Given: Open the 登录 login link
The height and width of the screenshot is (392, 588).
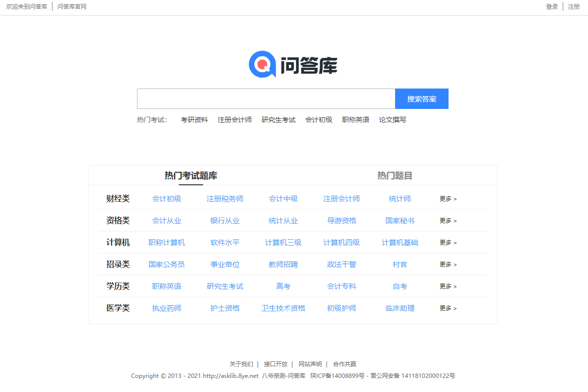Looking at the screenshot, I should point(552,6).
